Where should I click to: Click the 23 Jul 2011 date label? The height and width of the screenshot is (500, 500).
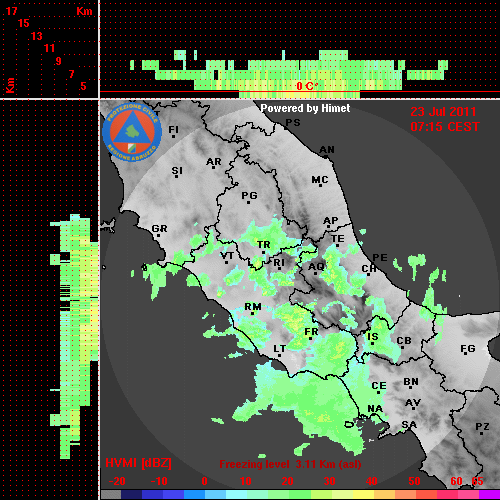[x=443, y=112]
